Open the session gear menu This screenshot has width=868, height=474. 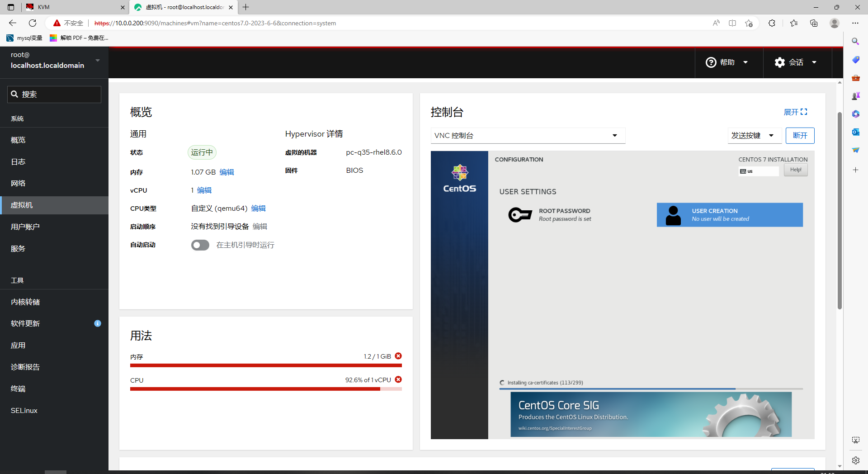[779, 62]
